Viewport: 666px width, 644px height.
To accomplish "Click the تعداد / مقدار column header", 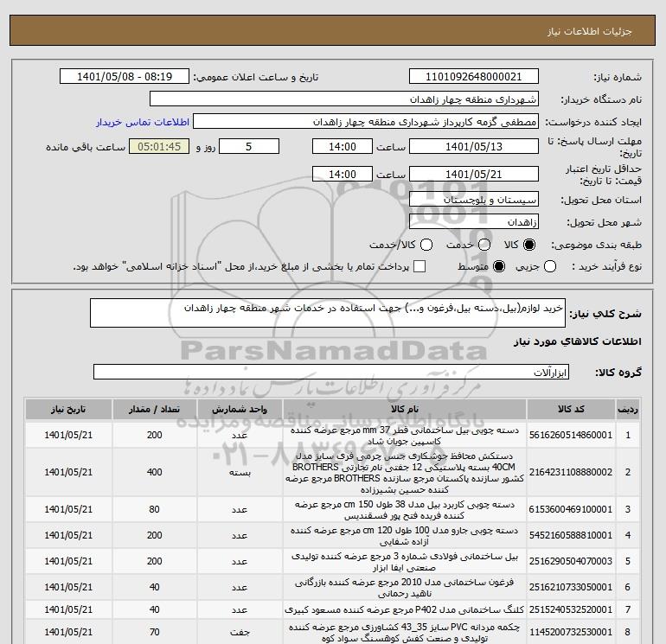I will click(155, 410).
